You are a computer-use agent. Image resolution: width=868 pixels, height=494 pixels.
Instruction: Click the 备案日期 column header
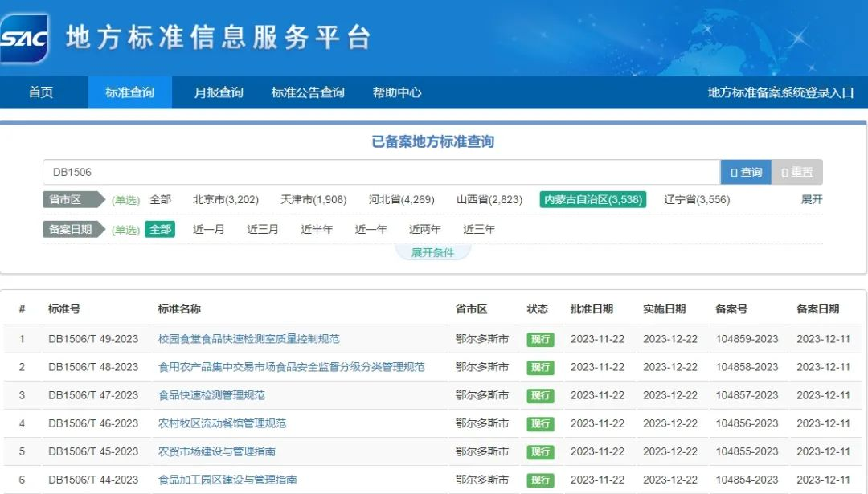tap(817, 308)
